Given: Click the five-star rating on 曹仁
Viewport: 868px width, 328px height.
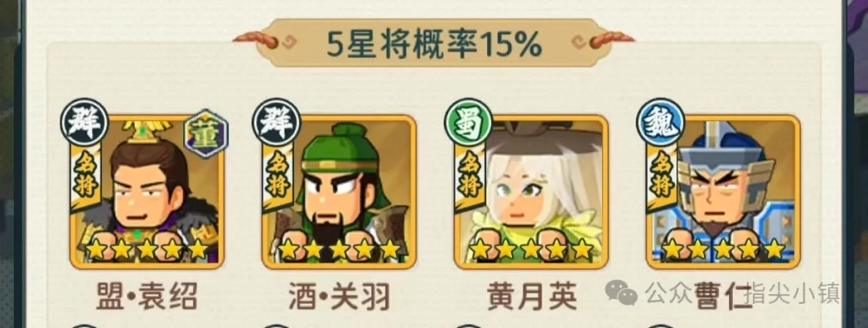Looking at the screenshot, I should [x=723, y=249].
